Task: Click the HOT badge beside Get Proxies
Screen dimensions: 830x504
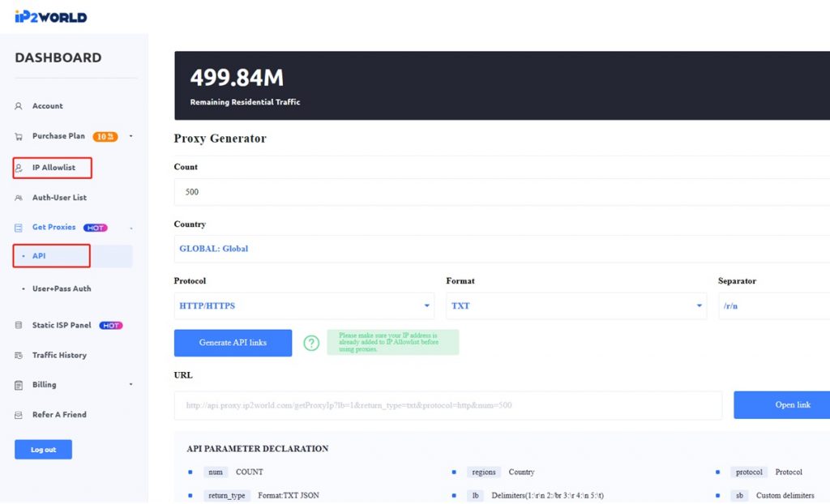Action: [96, 228]
